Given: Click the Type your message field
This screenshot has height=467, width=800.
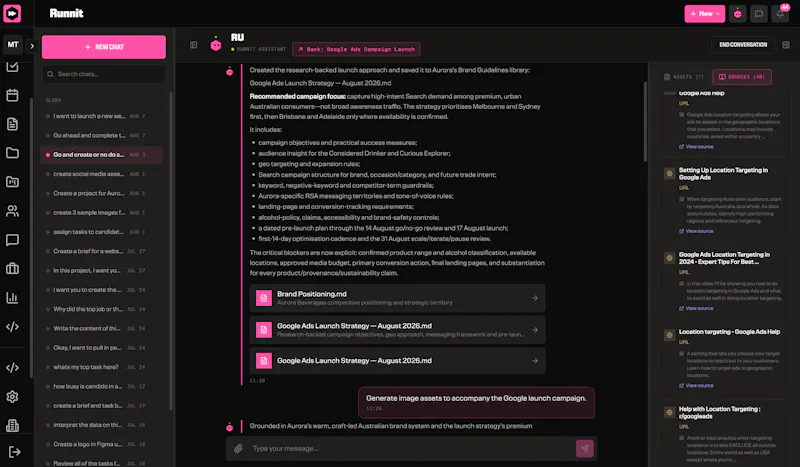Looking at the screenshot, I should [411, 449].
